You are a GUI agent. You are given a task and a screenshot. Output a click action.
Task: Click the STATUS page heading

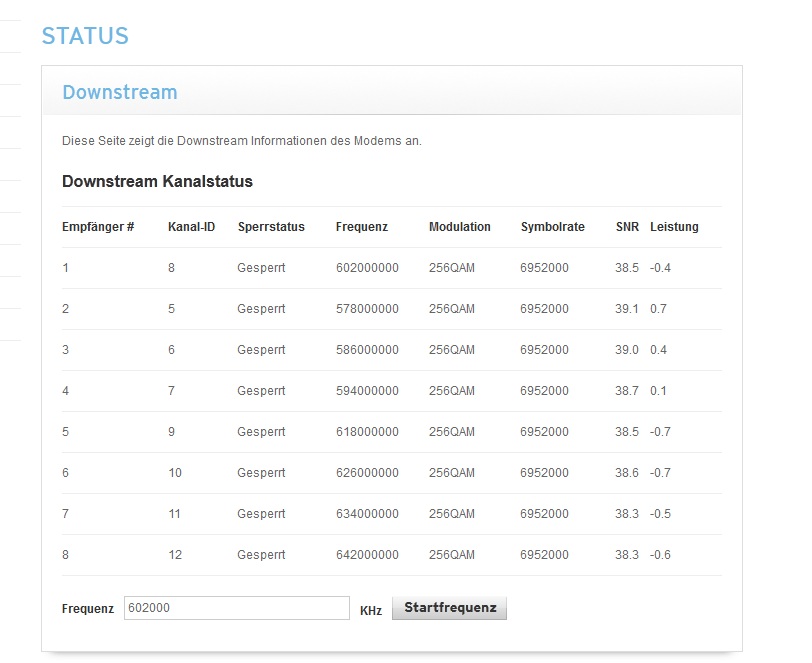[85, 36]
